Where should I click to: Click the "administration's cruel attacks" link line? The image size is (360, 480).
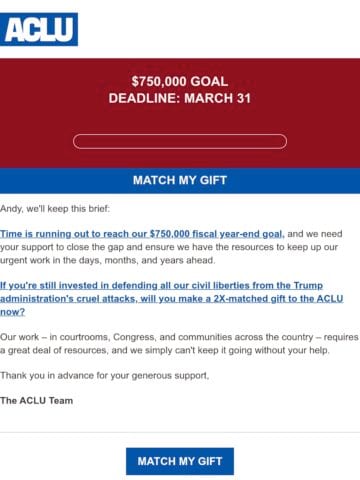click(x=171, y=298)
